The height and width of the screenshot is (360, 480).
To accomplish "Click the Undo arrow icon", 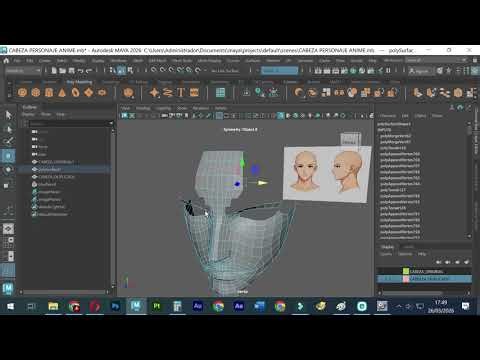I will [80, 70].
